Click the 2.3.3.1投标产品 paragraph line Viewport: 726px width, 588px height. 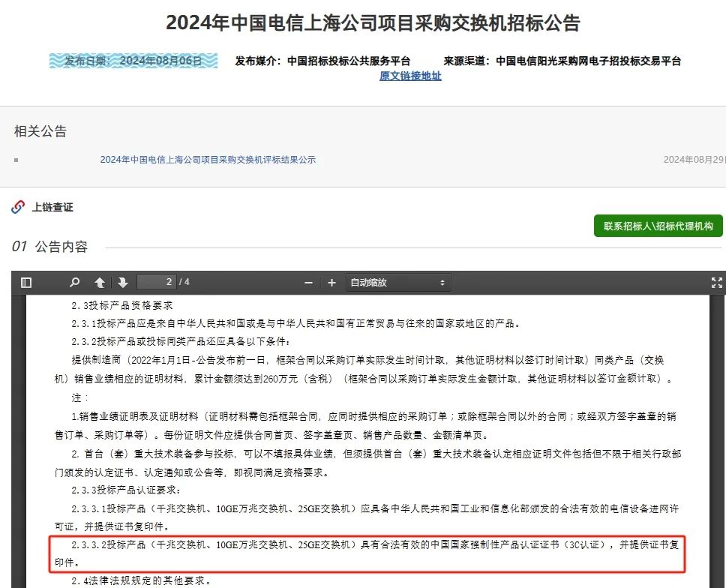(367, 517)
